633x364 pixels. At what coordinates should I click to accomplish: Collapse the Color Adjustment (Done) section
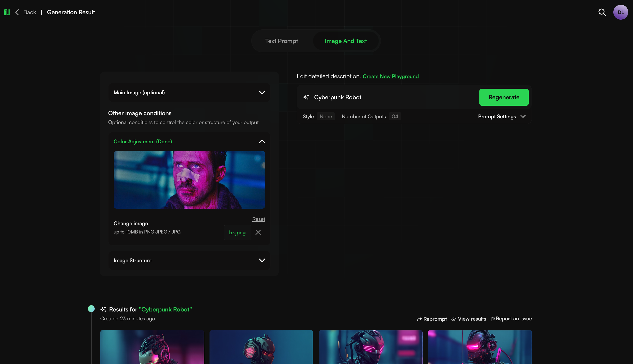pos(262,141)
